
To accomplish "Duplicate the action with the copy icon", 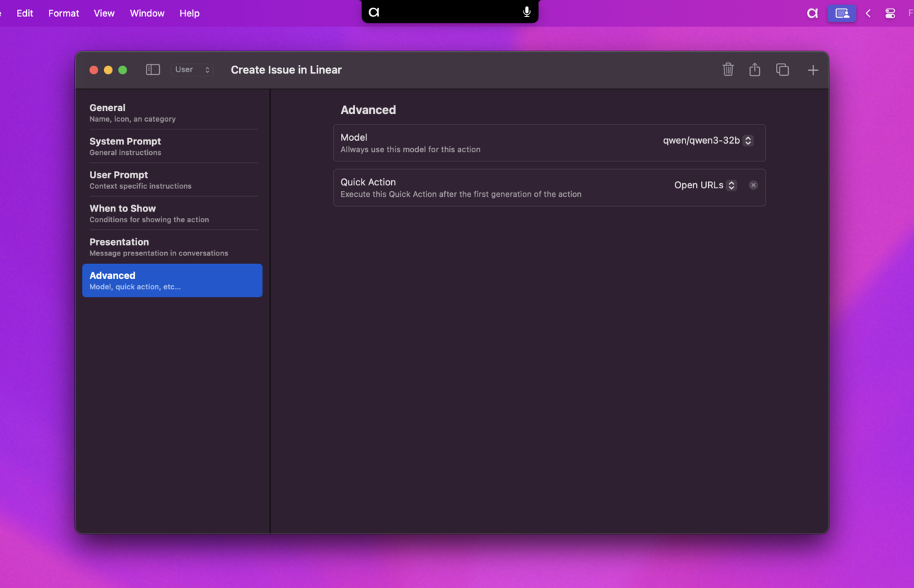I will pyautogui.click(x=782, y=69).
